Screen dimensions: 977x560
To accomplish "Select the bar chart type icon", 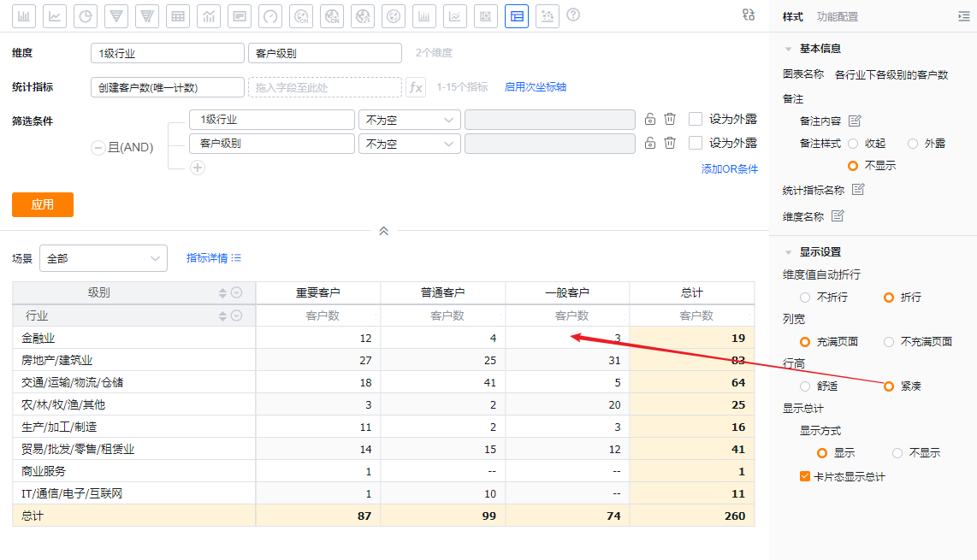I will click(24, 15).
